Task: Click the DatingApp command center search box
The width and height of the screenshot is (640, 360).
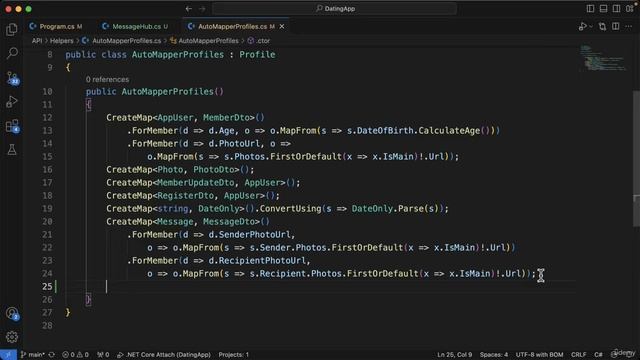Action: 335,9
